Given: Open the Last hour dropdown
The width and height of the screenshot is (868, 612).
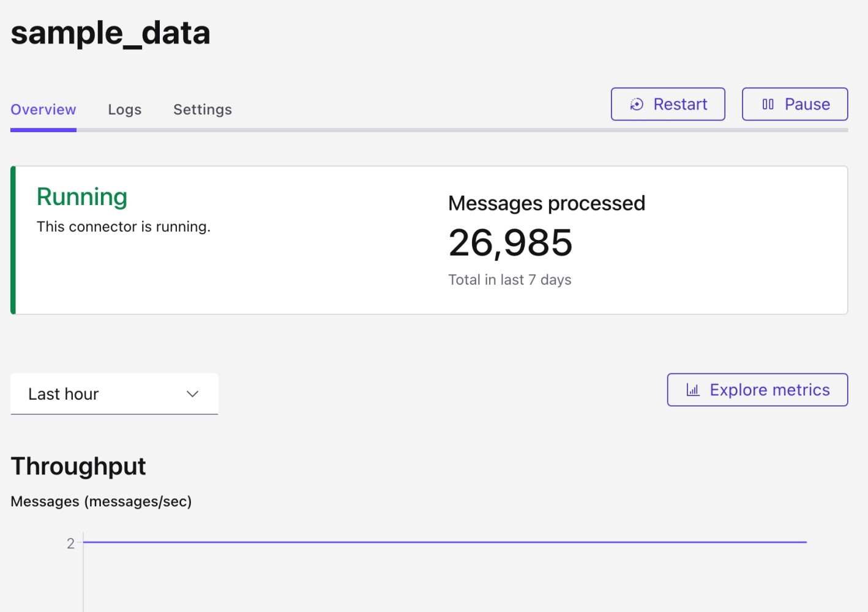Looking at the screenshot, I should coord(114,394).
